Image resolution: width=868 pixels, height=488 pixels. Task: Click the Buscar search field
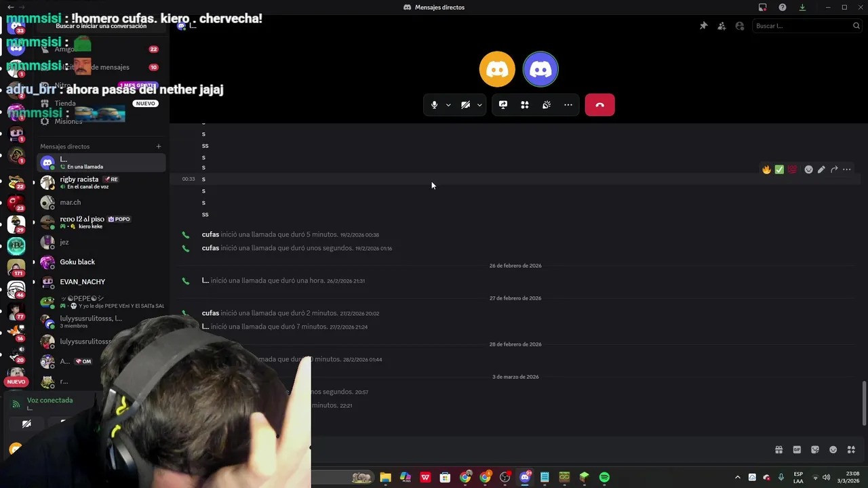807,26
